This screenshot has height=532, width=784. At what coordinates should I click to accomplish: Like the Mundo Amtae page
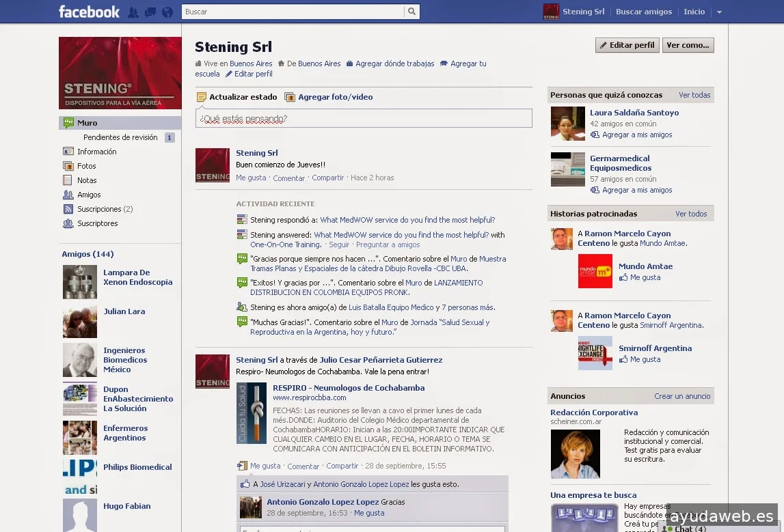tap(645, 277)
